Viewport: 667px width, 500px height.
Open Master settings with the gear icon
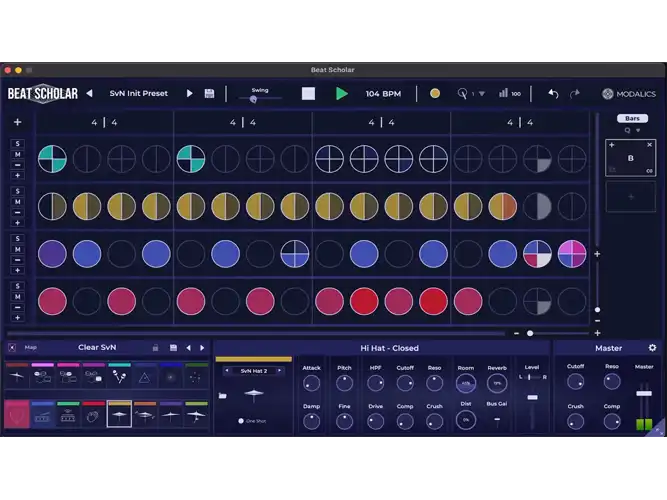tap(652, 348)
